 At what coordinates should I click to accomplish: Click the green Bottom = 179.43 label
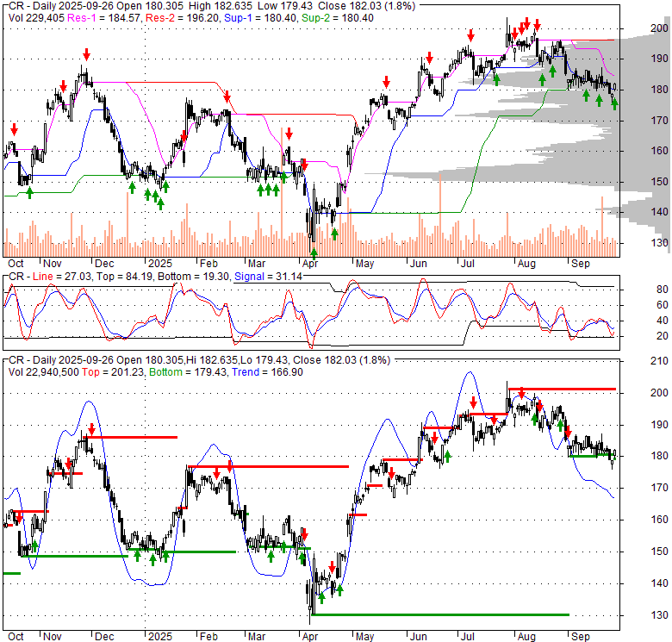coord(188,372)
